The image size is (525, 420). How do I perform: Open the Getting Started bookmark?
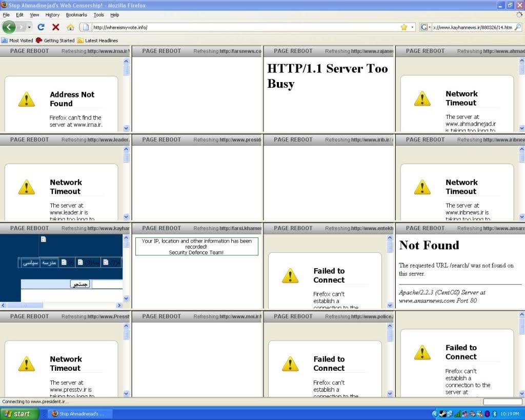(x=55, y=41)
